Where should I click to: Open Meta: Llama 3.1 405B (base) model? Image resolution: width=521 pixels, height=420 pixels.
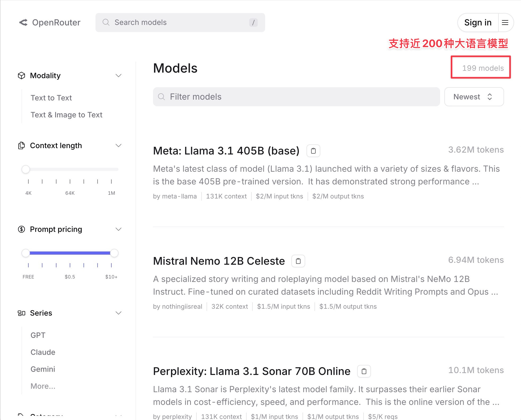[x=226, y=151]
